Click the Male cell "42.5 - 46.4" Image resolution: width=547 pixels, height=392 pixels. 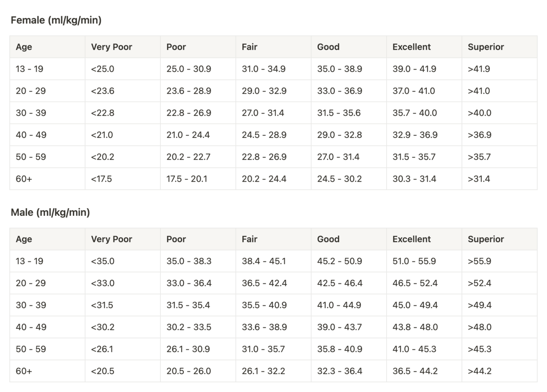point(340,283)
